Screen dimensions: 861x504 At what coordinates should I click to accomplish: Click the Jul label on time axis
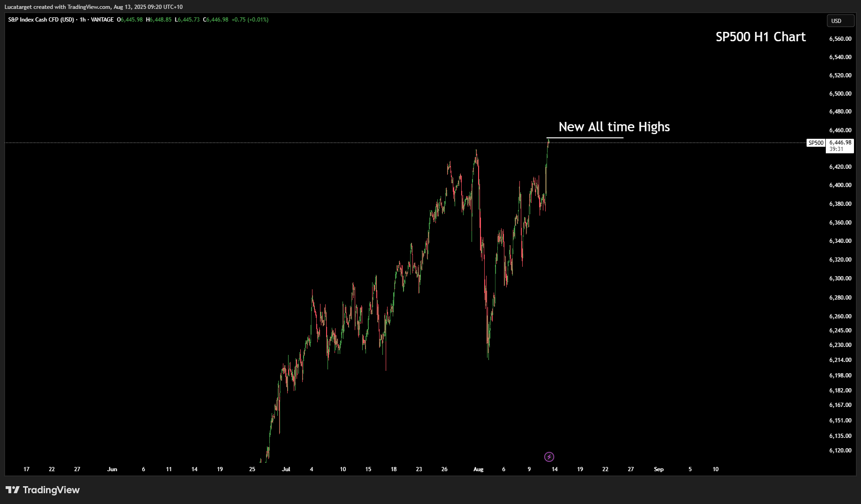tap(286, 469)
